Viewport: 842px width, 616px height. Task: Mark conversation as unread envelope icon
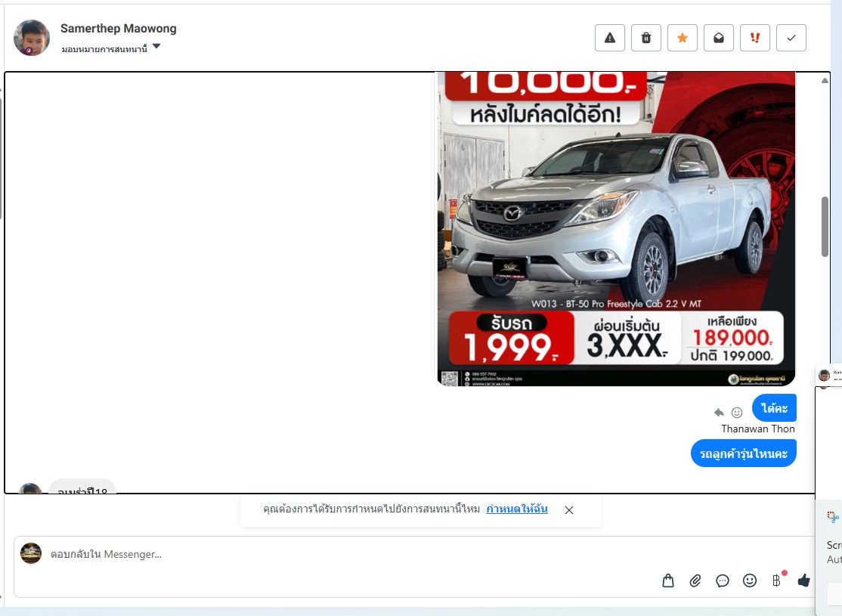pos(719,38)
